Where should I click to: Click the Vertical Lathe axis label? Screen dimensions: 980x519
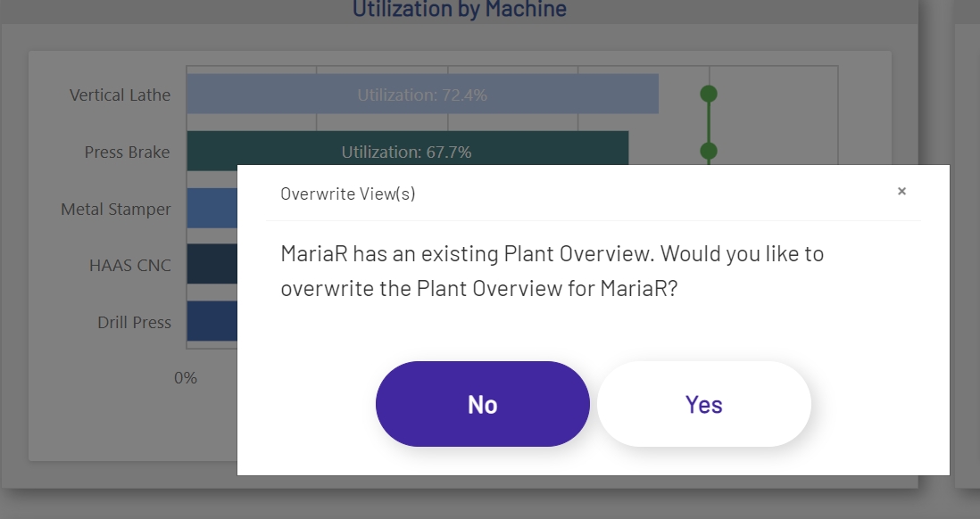(120, 95)
